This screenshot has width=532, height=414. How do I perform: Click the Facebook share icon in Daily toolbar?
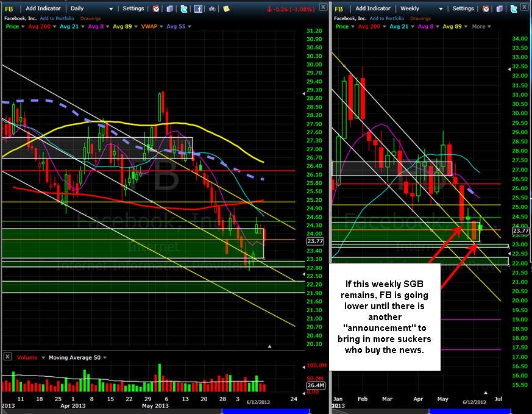(198, 9)
